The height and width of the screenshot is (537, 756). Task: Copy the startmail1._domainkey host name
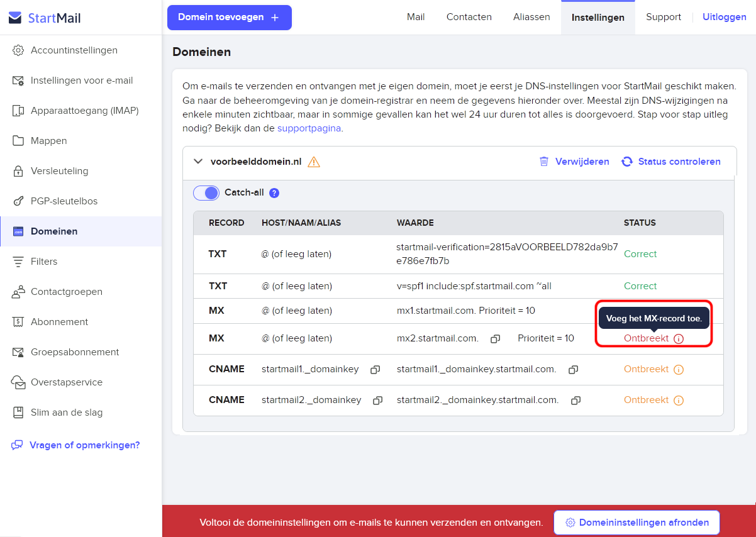point(375,370)
